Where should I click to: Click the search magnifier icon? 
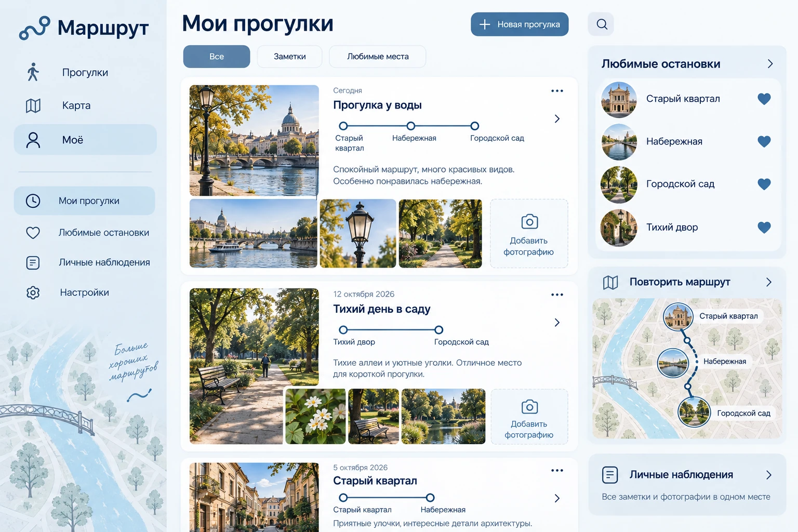[602, 24]
